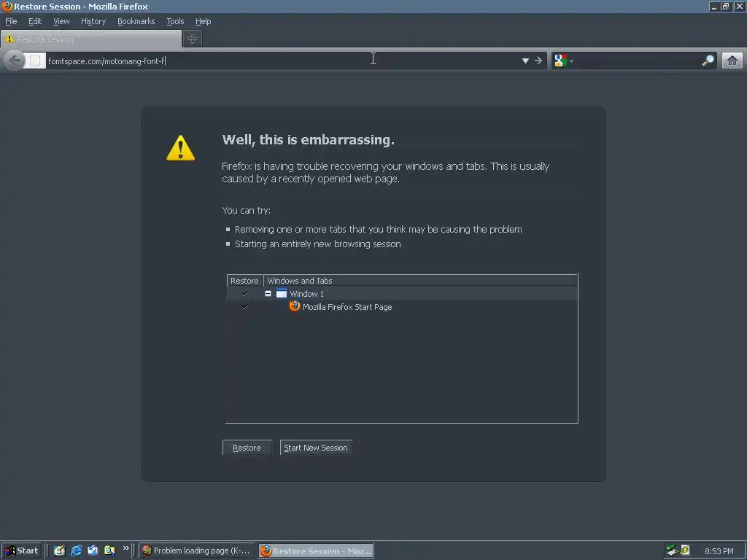The image size is (747, 560).
Task: Open the File menu
Action: [11, 21]
